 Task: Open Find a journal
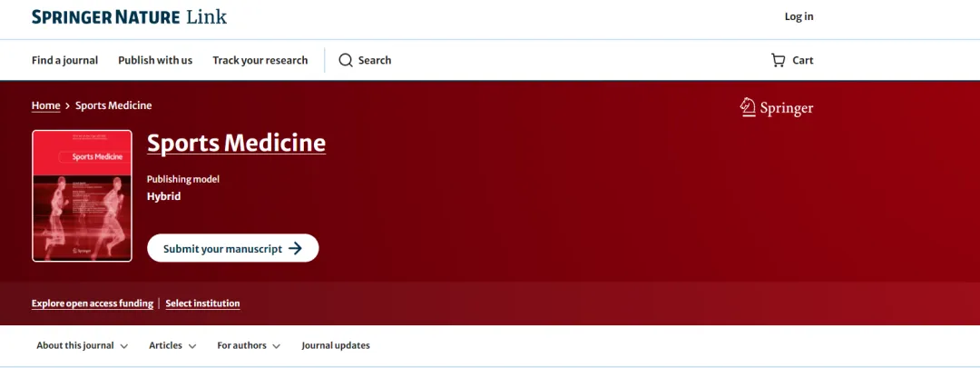pyautogui.click(x=65, y=60)
